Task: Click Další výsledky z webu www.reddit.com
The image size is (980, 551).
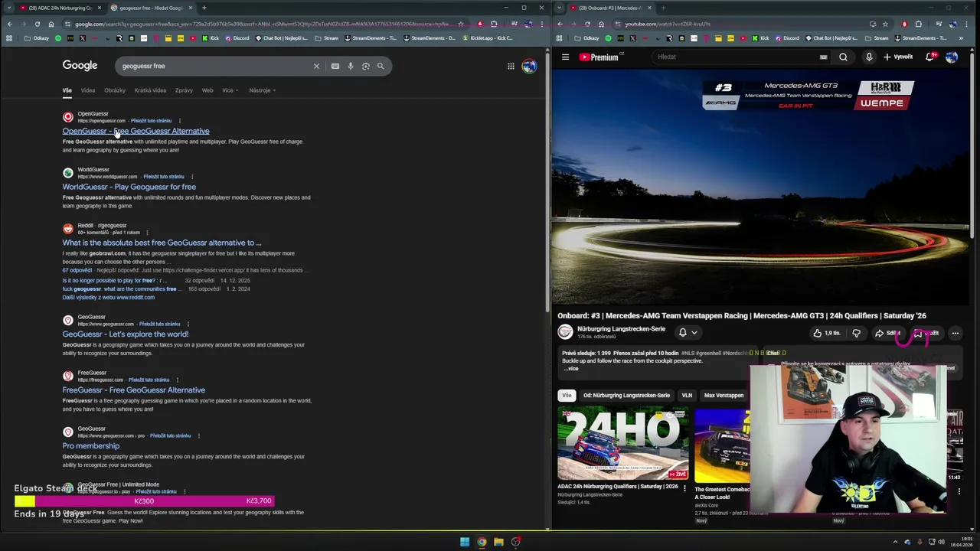Action: click(x=109, y=297)
